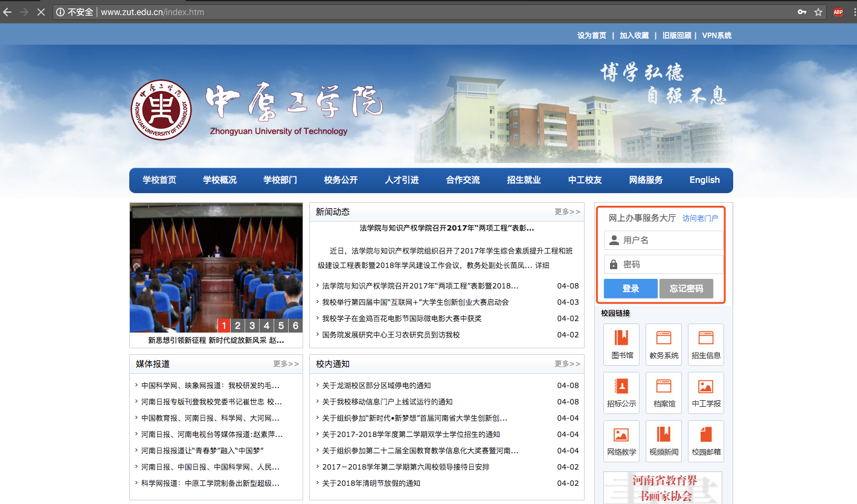Select the 档案馆 archive icon
The image size is (857, 504).
(x=663, y=392)
